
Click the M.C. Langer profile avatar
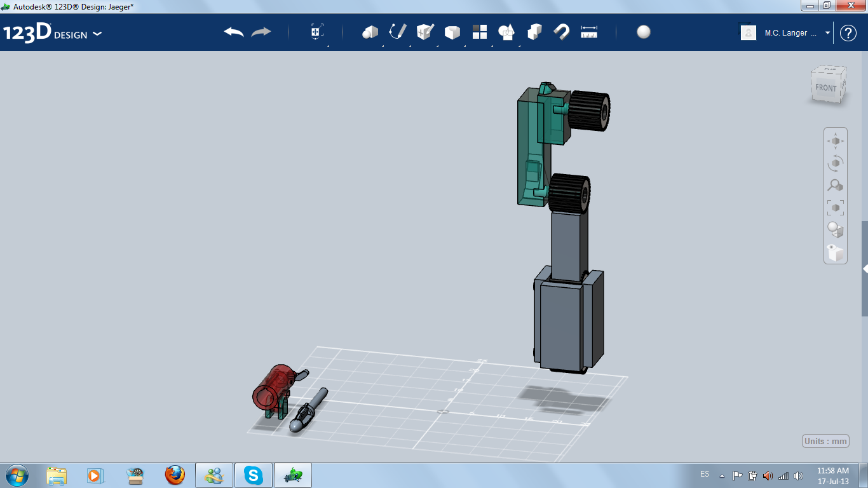pos(749,32)
